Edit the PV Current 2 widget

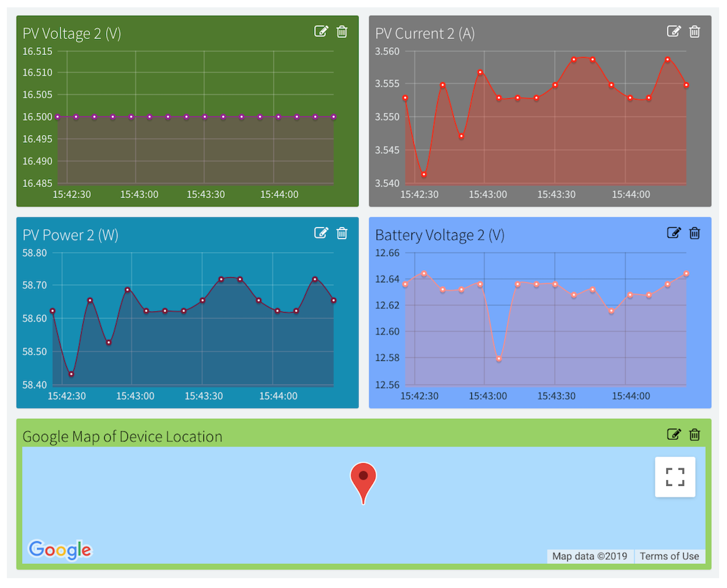point(674,31)
